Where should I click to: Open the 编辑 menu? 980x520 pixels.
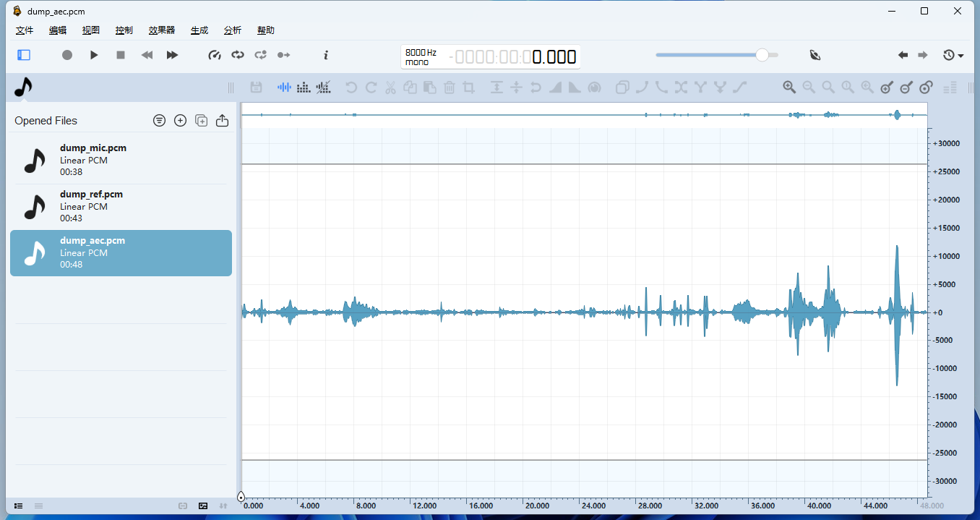(58, 30)
